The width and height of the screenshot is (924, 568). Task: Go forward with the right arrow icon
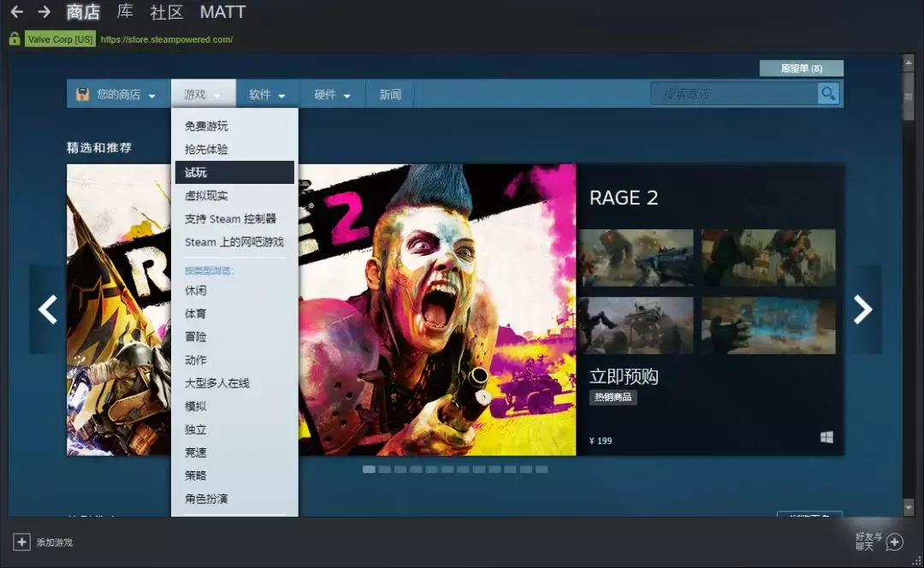tap(44, 11)
